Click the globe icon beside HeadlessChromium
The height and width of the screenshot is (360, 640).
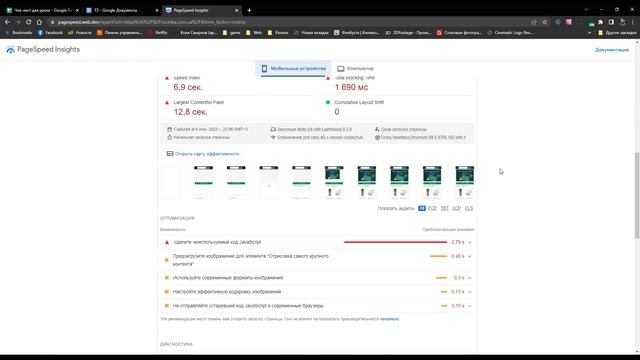pyautogui.click(x=377, y=138)
